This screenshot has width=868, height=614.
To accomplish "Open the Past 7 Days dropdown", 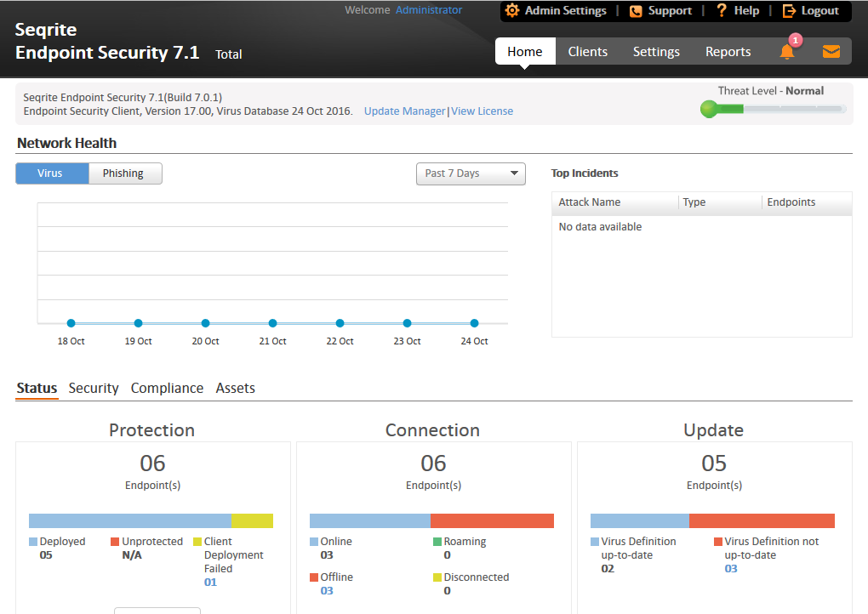I will point(471,173).
